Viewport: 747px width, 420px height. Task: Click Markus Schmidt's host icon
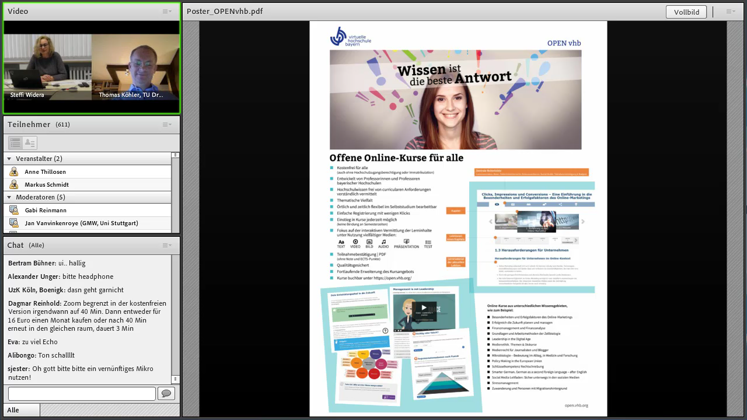14,185
